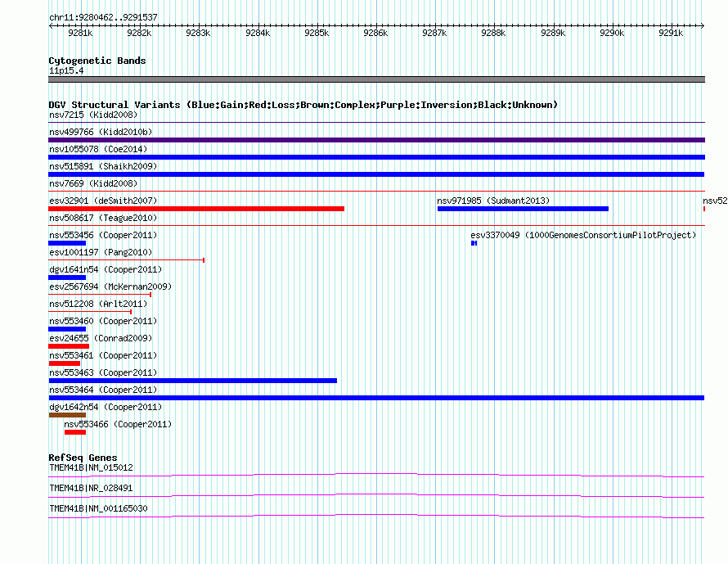Click the nsv512208 (Arlt2011) label
Viewport: 728px width, 564px height.
point(98,304)
